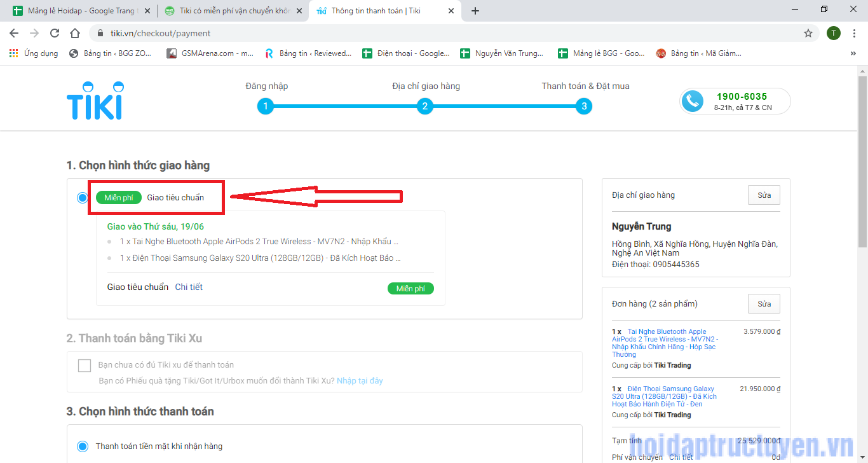This screenshot has width=868, height=463.
Task: Click step 3 circle Thanh toán & Đặt mua
Action: [x=585, y=106]
